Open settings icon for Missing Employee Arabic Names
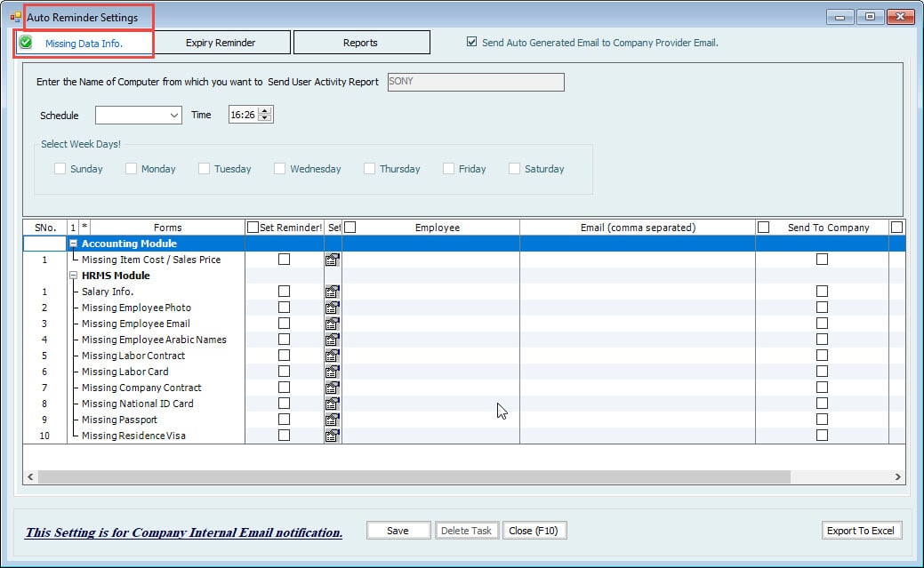This screenshot has height=568, width=924. point(333,340)
